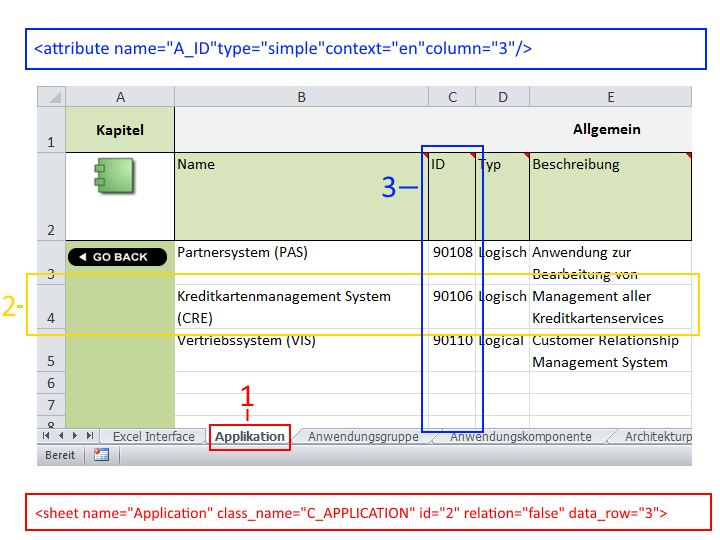Open the Anwendungskomponente sheet tab
Image resolution: width=720 pixels, height=540 pixels.
521,436
